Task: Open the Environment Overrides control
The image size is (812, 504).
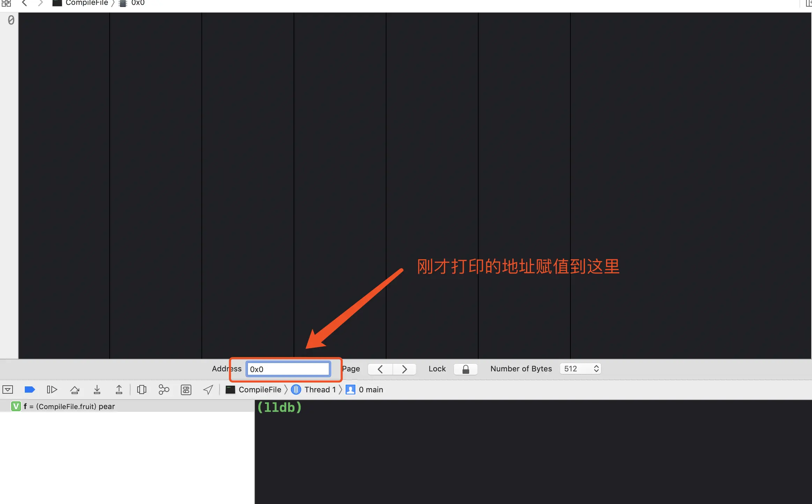Action: tap(186, 390)
